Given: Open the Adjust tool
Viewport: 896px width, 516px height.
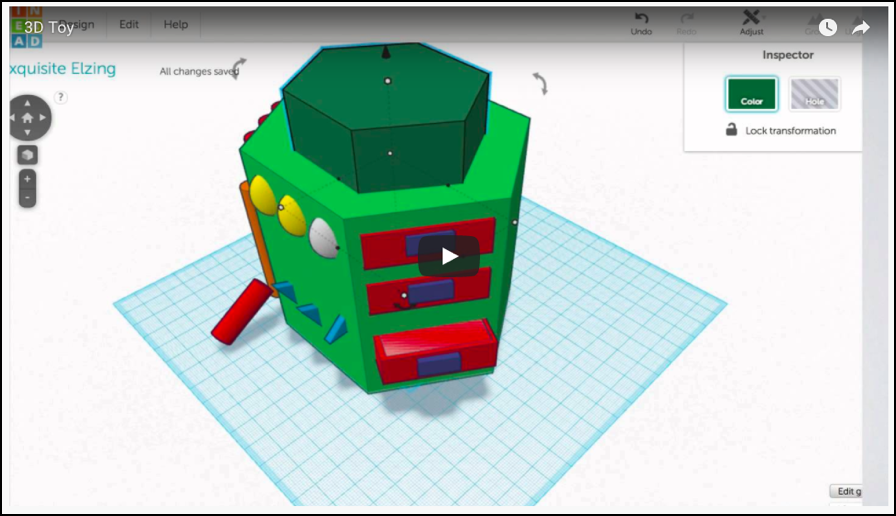Looking at the screenshot, I should click(x=751, y=23).
